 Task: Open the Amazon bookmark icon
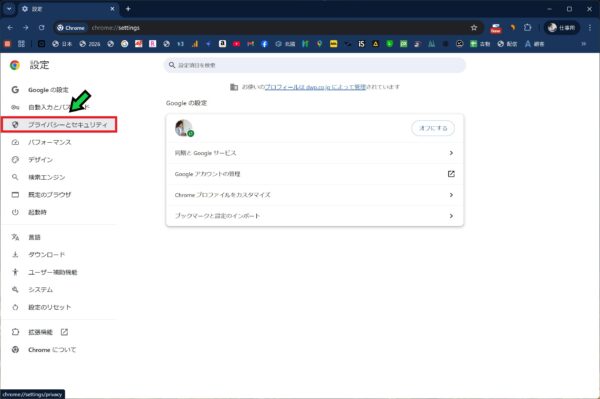pos(222,44)
